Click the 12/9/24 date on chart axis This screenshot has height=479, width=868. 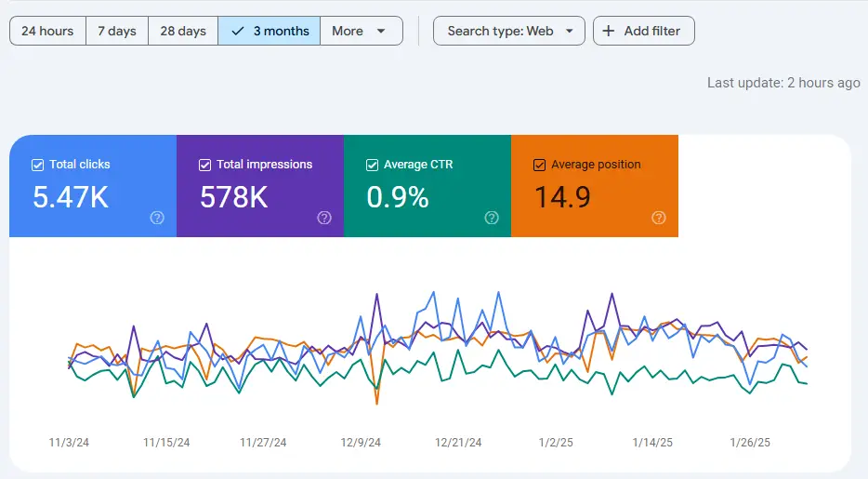tap(361, 444)
